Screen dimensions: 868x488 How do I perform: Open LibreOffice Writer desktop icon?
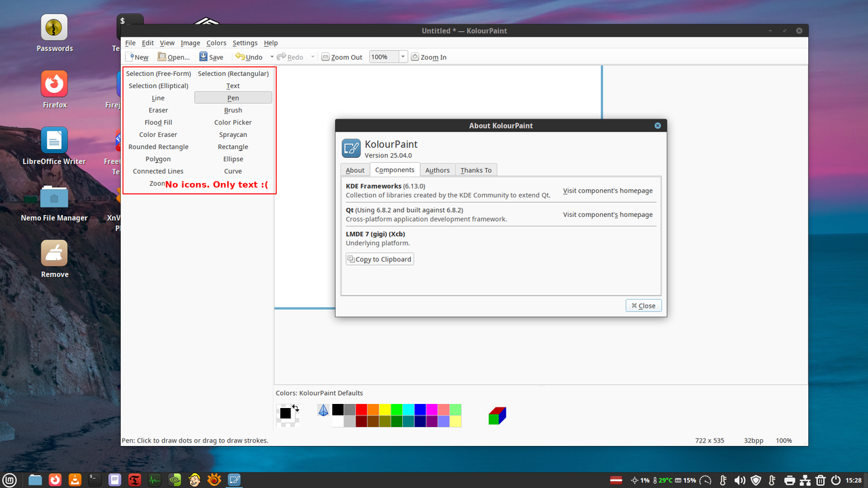click(54, 146)
